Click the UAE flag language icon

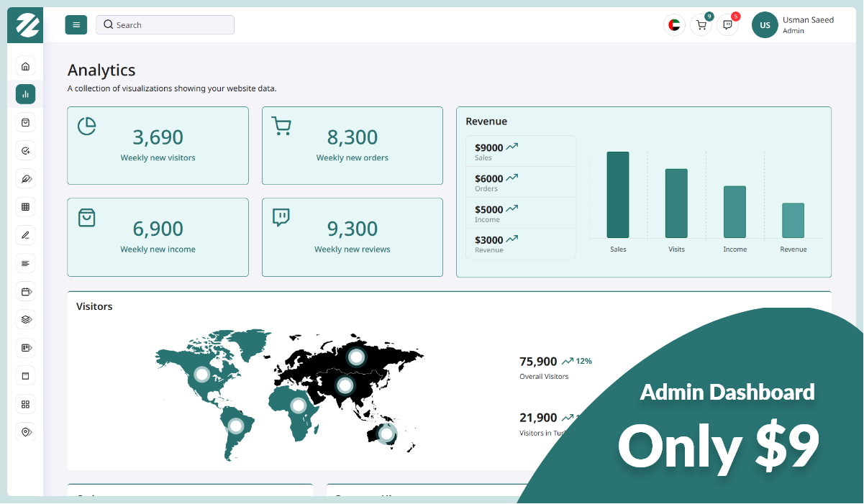tap(674, 24)
